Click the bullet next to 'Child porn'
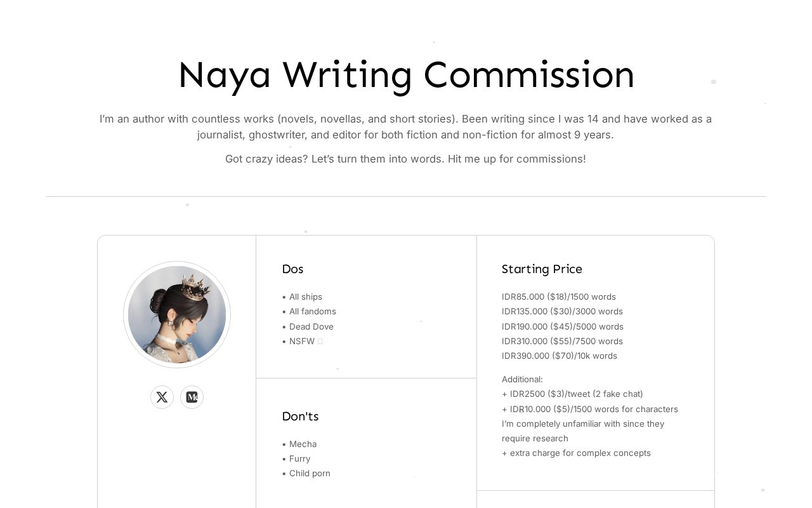The image size is (812, 508). coord(284,473)
